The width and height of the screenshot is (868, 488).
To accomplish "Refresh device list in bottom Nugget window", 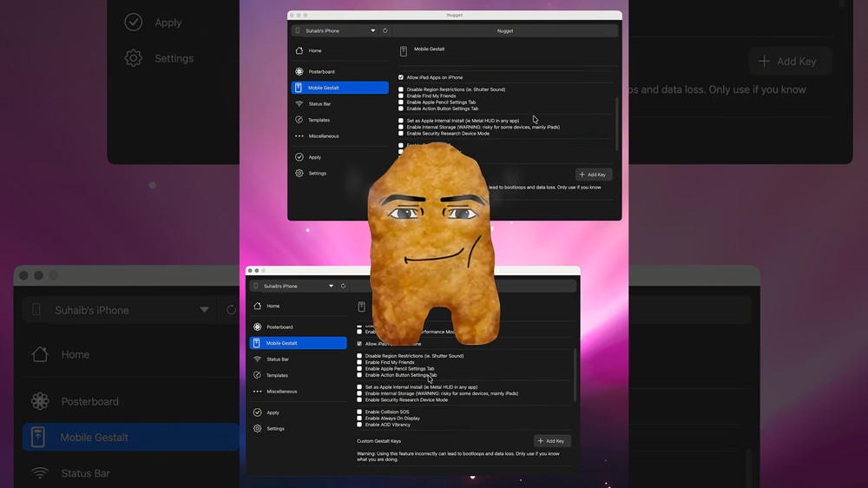I will pyautogui.click(x=343, y=286).
